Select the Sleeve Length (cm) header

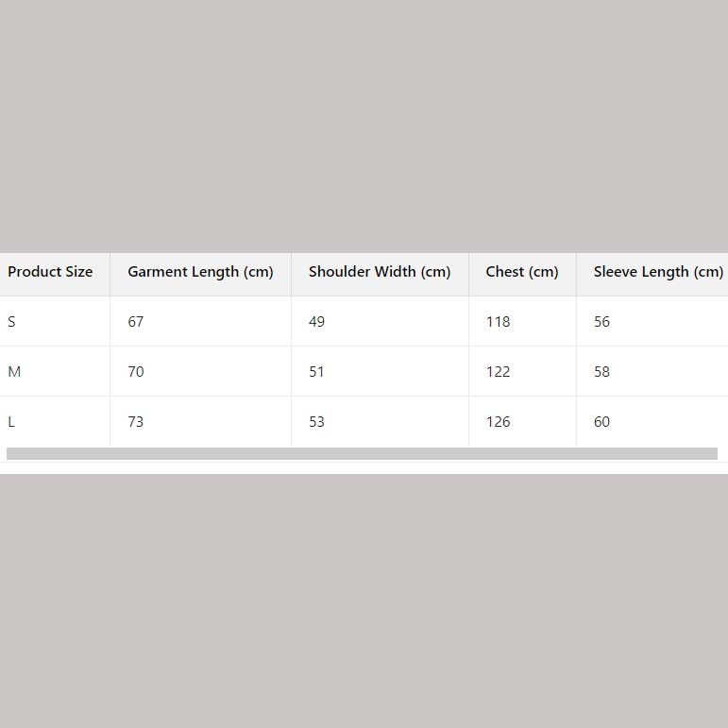(658, 272)
